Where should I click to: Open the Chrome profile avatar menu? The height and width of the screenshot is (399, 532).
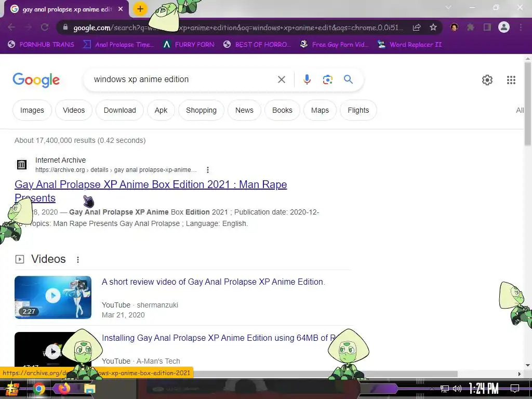click(504, 27)
